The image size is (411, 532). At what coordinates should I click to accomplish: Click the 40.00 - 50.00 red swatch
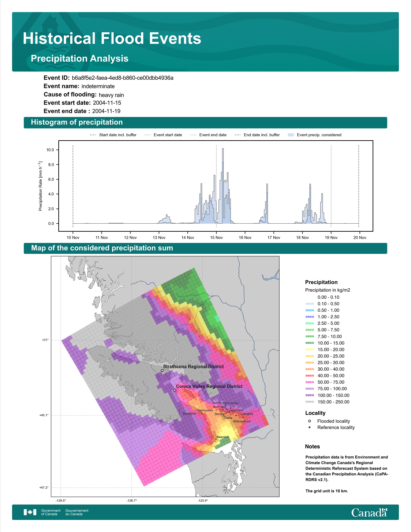(x=309, y=376)
